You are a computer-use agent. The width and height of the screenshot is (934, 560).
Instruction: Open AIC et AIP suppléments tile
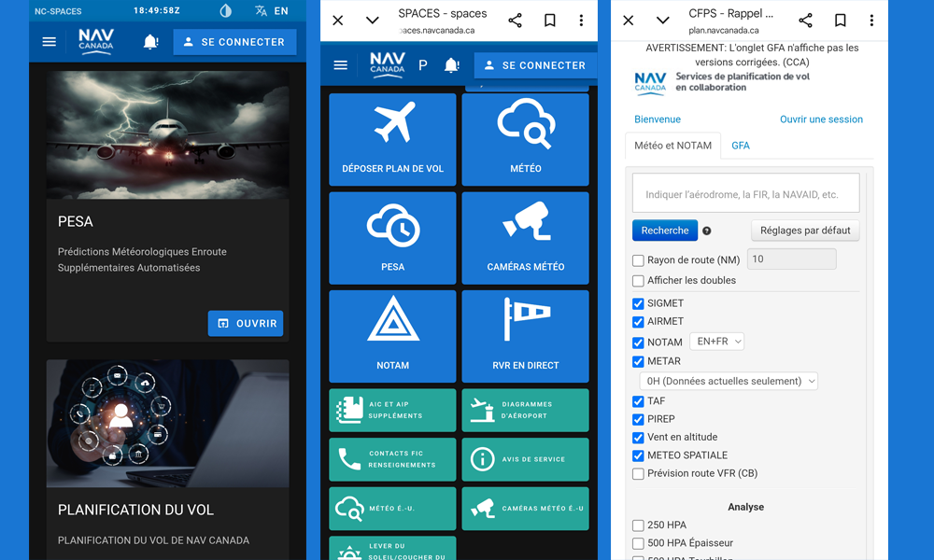[x=392, y=410]
